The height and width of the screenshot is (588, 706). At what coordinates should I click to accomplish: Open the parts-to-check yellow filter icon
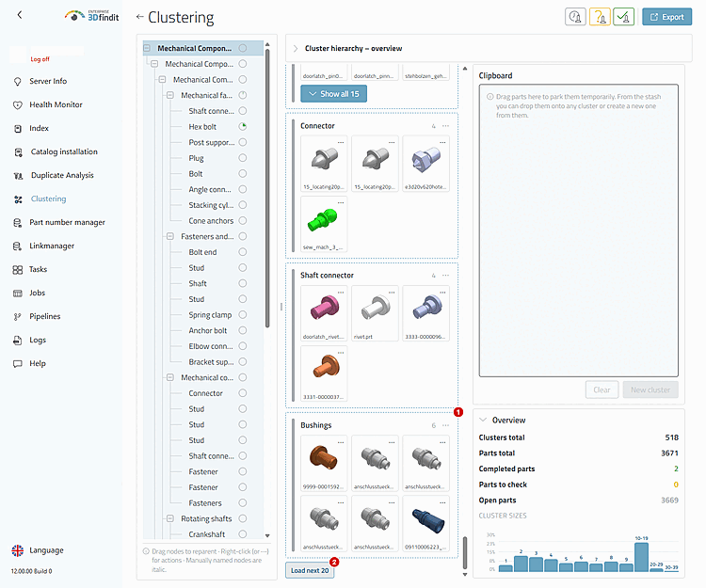[x=600, y=17]
